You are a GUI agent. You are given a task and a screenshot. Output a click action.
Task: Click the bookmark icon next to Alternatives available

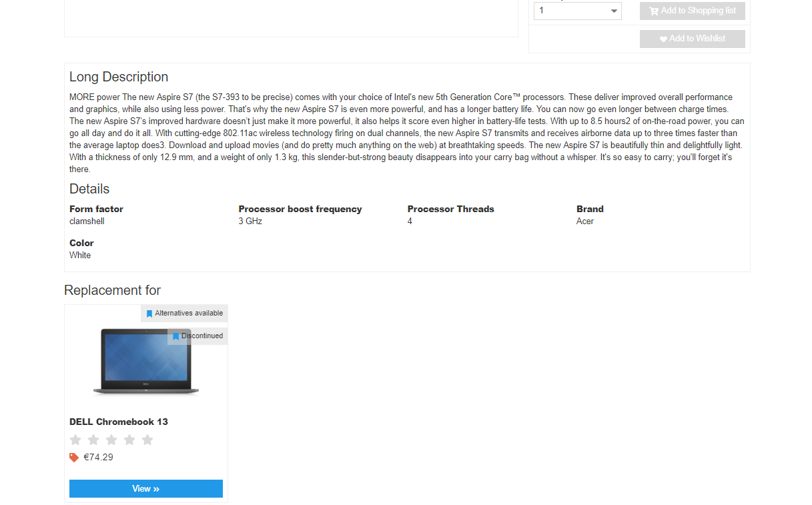pyautogui.click(x=149, y=314)
